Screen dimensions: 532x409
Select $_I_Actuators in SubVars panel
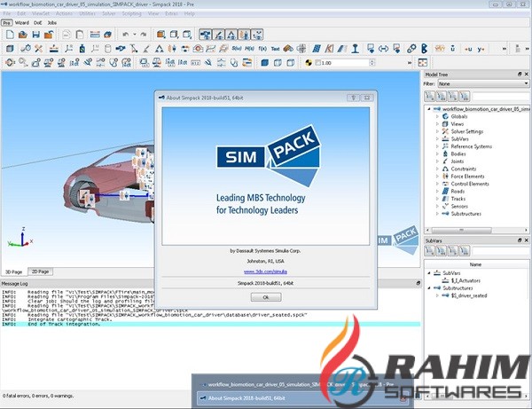coord(465,280)
